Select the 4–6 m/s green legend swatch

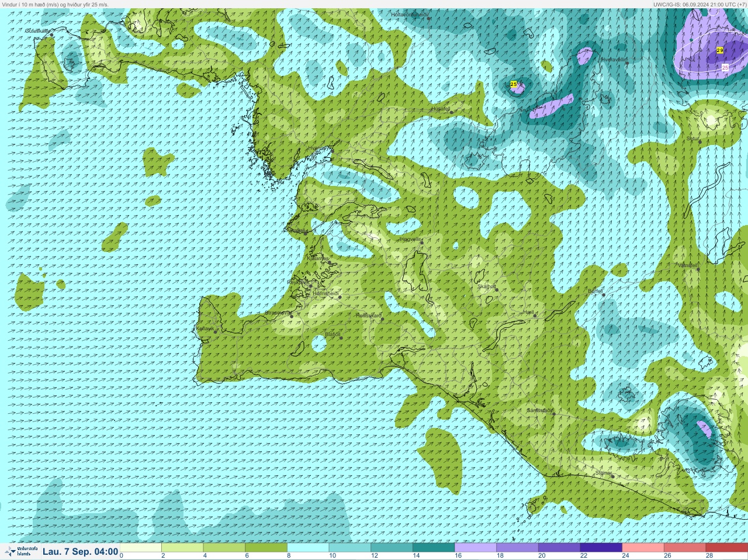(224, 548)
